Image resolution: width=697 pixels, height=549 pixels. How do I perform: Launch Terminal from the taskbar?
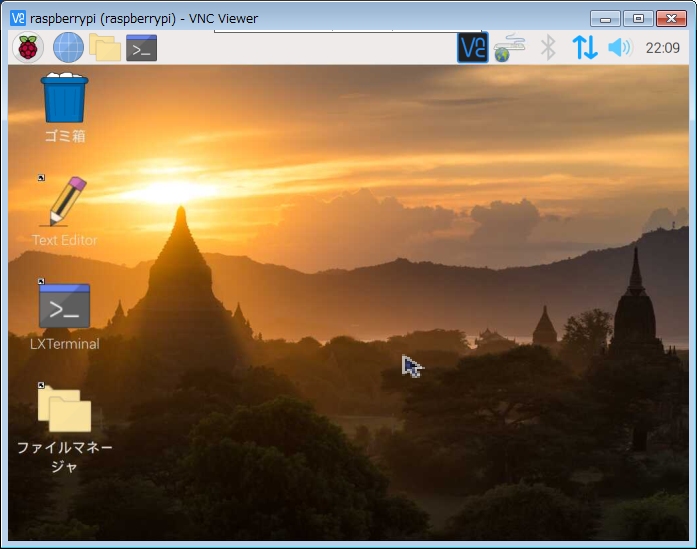pyautogui.click(x=141, y=48)
